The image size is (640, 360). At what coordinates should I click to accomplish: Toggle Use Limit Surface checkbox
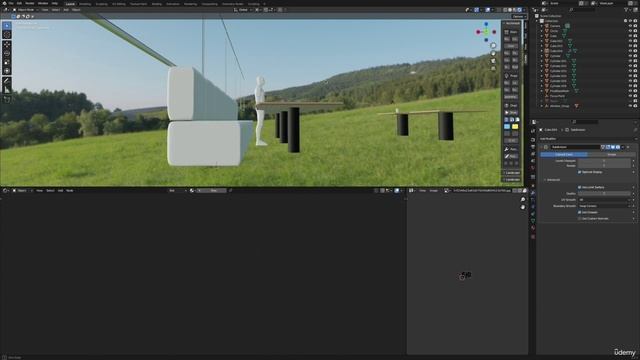click(579, 187)
